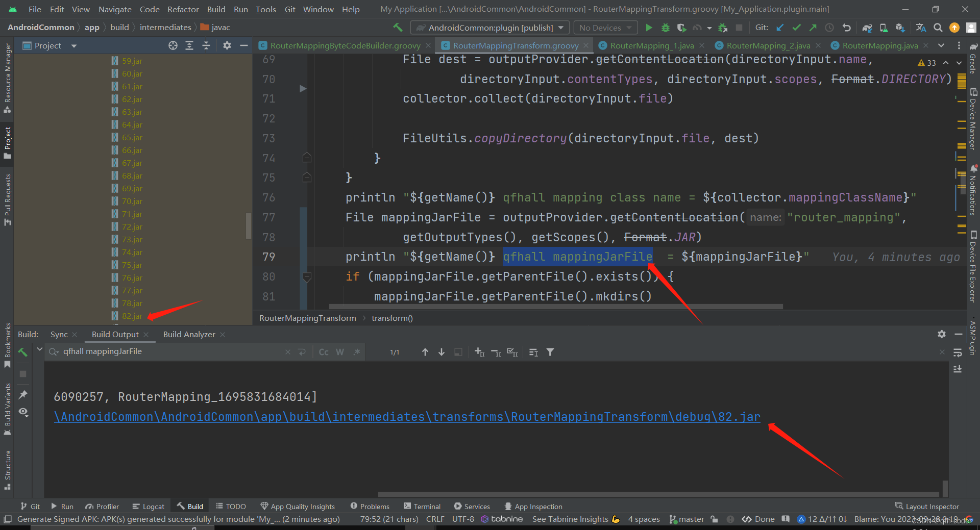Image resolution: width=980 pixels, height=530 pixels.
Task: Click Project panel vertical scrollbar
Action: (249, 225)
